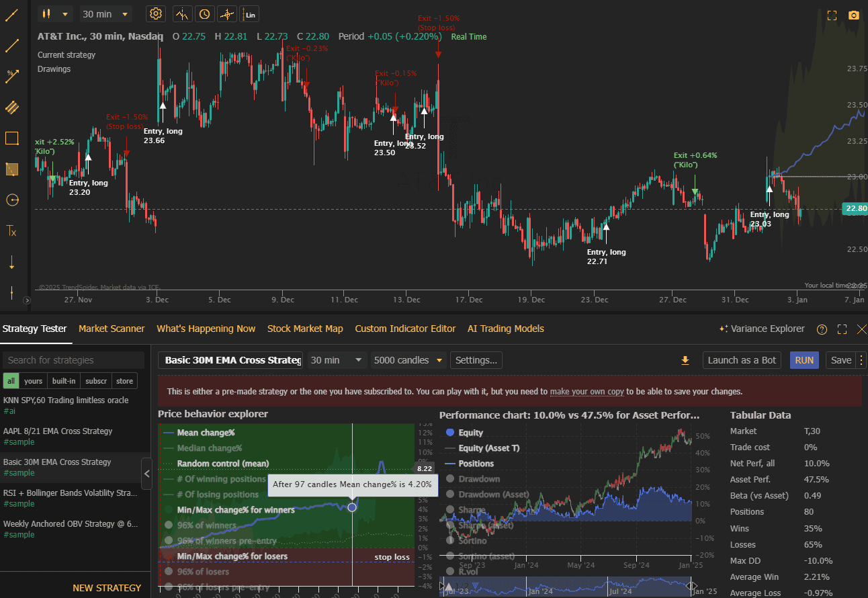Open the 30 min timeframe dropdown in Strategy Tester
Image resolution: width=868 pixels, height=598 pixels.
click(x=336, y=360)
